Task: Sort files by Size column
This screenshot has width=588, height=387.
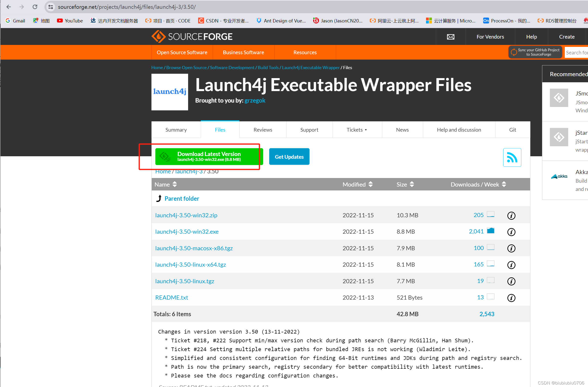Action: (x=405, y=185)
